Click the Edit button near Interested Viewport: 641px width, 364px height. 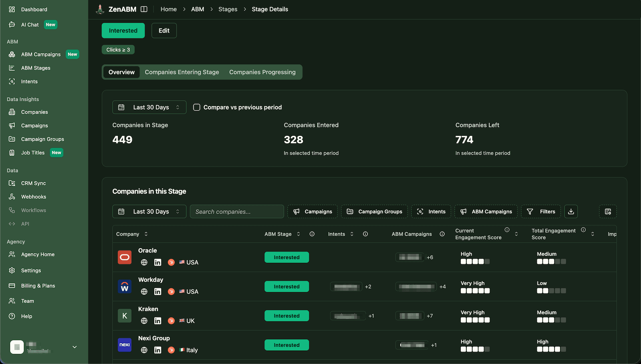(x=164, y=30)
